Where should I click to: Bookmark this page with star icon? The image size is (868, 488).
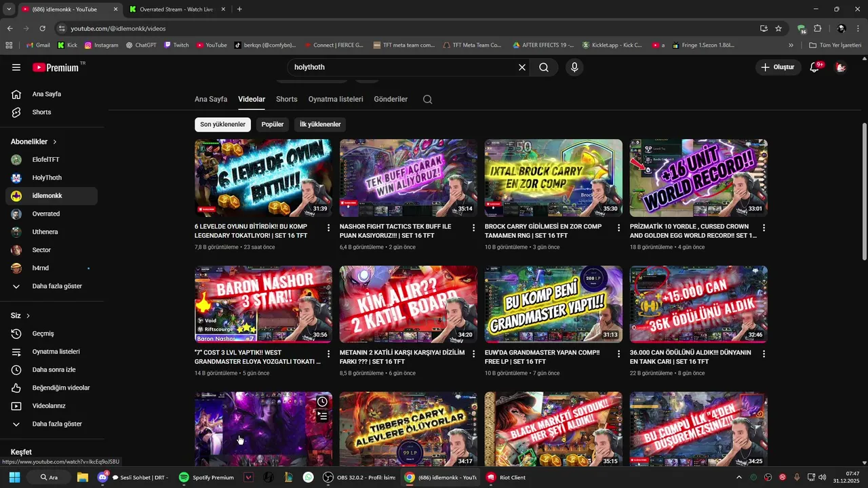[x=778, y=28]
